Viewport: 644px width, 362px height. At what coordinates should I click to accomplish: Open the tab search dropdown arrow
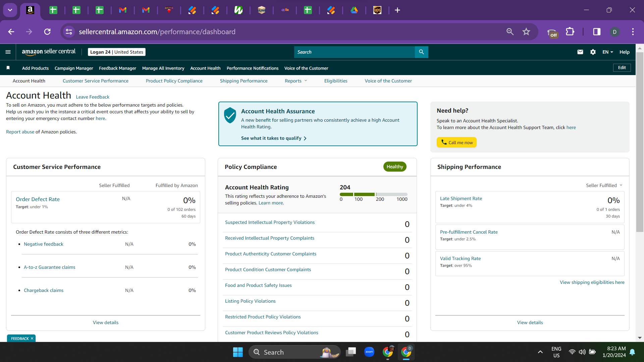pos(10,10)
